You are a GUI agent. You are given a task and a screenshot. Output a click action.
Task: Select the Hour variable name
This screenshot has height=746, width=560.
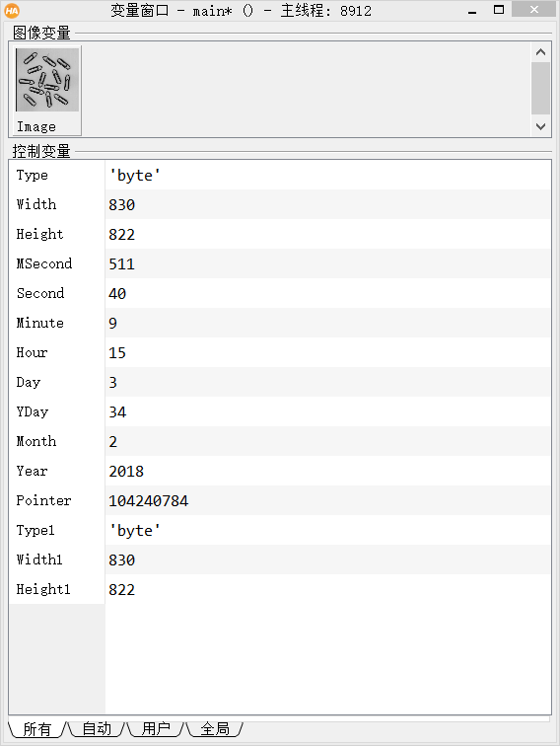[32, 352]
